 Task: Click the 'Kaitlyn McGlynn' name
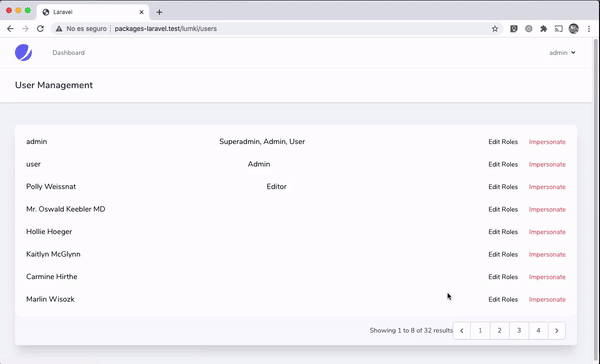pos(53,255)
